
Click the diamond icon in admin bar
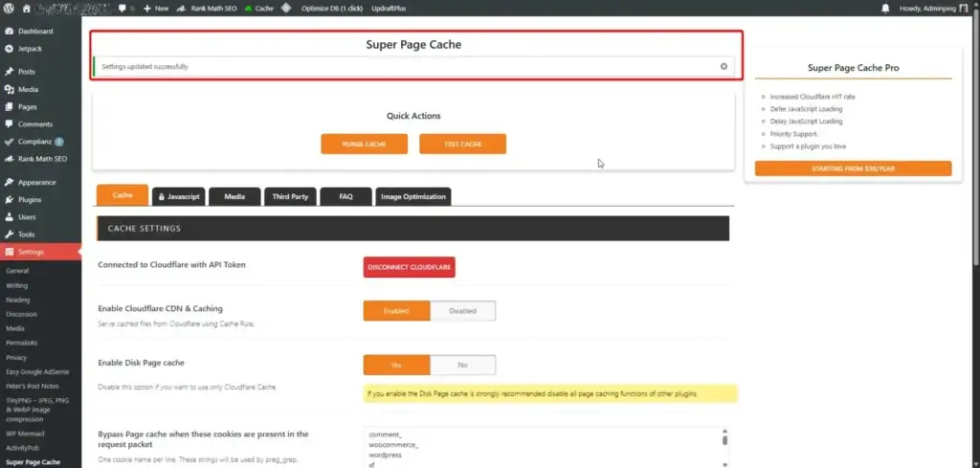[x=285, y=8]
